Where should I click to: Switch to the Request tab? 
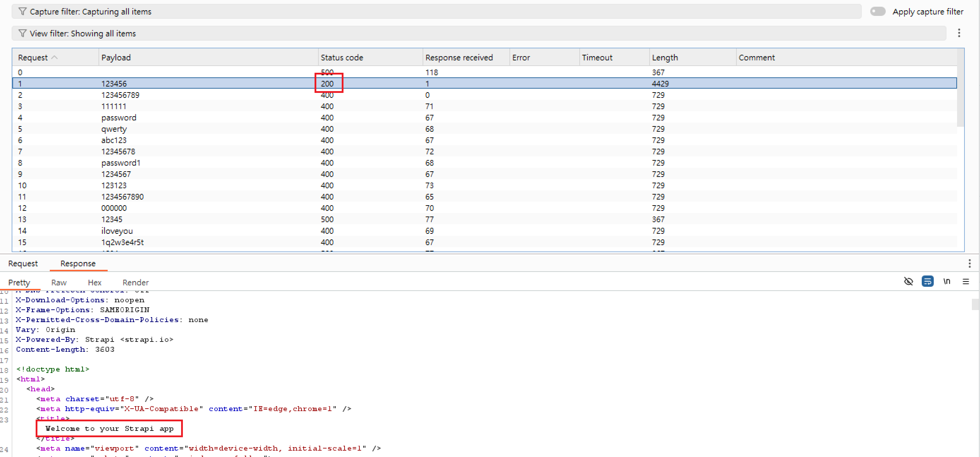click(23, 263)
